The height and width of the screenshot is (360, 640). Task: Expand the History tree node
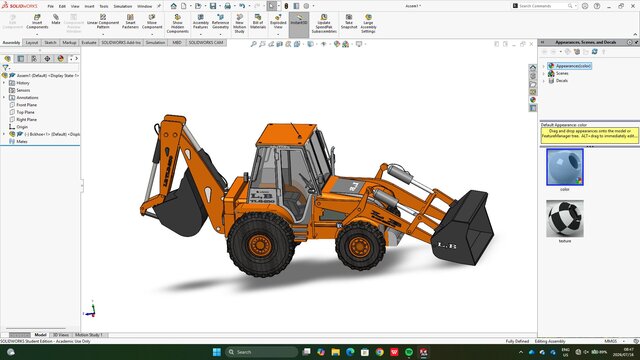(x=4, y=83)
